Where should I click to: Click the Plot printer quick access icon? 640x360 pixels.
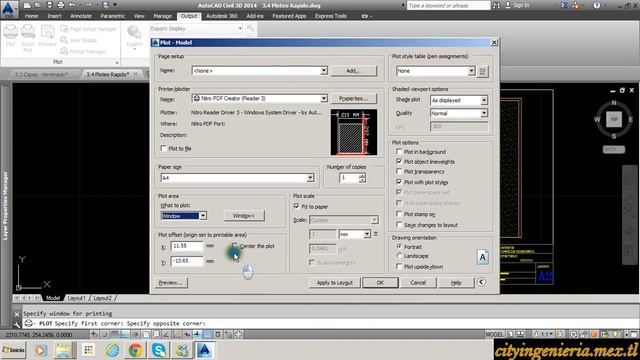point(61,5)
